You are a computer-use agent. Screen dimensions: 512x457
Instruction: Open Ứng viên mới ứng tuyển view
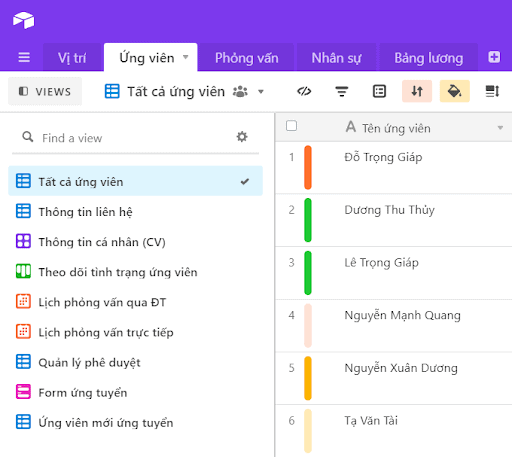tap(135, 422)
